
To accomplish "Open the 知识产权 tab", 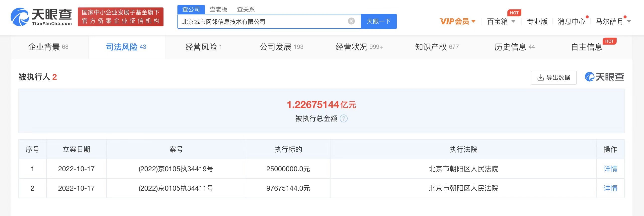I will click(x=436, y=47).
